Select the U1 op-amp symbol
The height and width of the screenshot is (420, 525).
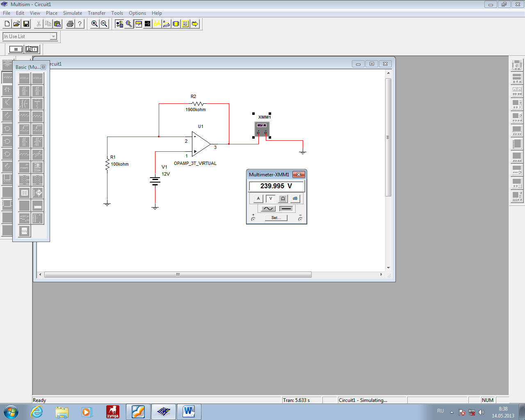201,144
